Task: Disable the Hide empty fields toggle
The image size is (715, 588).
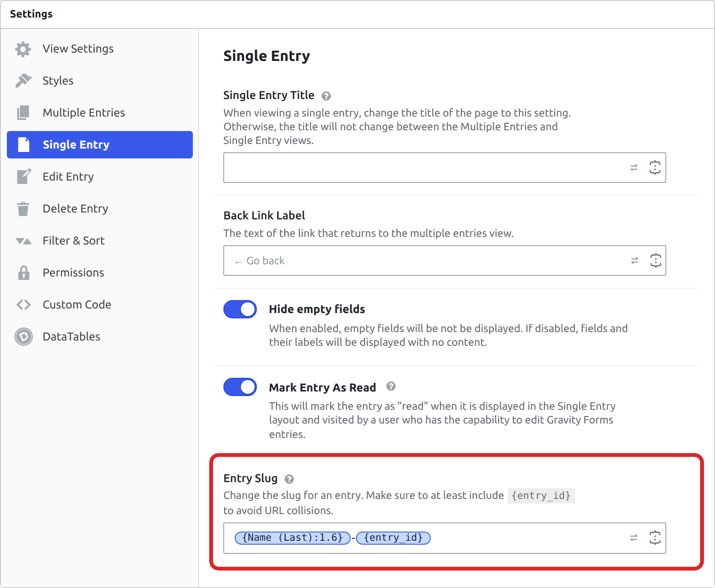Action: (240, 309)
